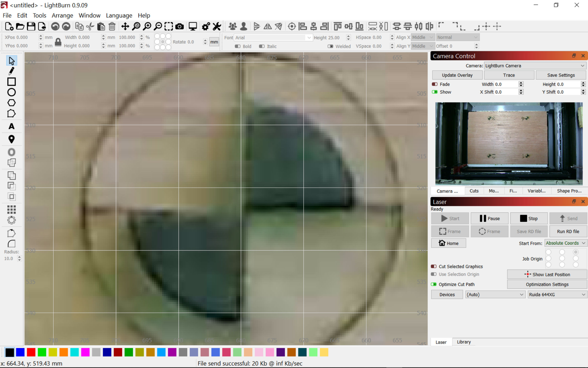Viewport: 588px width, 368px height.
Task: Open Device Settings via the wrench icon
Action: click(217, 26)
